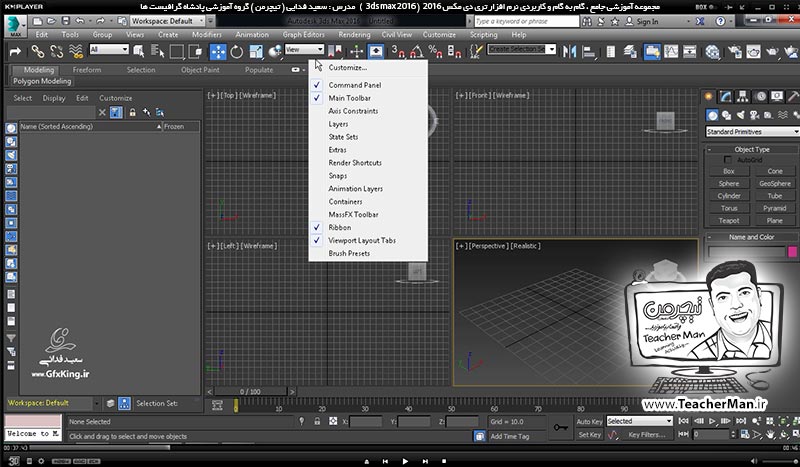
Task: Open the Workspace: Default dropdown in title bar
Action: point(167,21)
